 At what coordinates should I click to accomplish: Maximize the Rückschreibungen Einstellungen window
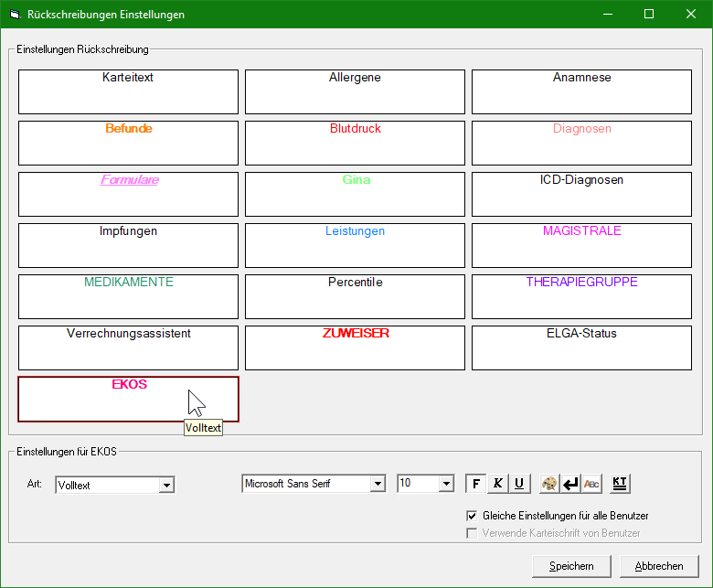[x=649, y=14]
